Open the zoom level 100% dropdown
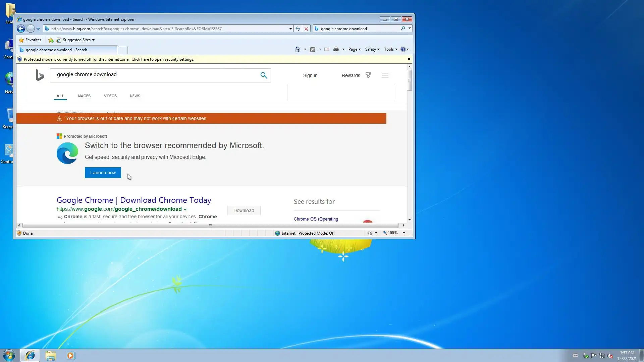This screenshot has height=362, width=644. (404, 233)
